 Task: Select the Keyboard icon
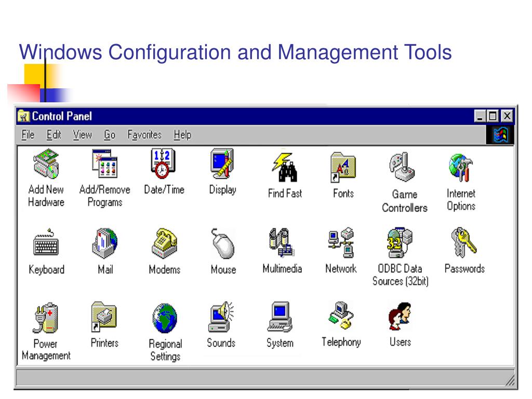coord(46,243)
